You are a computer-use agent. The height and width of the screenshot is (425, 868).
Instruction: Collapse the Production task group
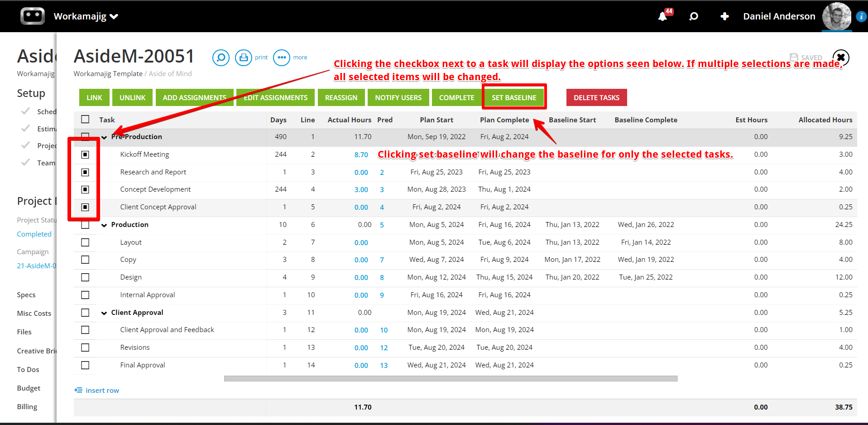point(104,225)
